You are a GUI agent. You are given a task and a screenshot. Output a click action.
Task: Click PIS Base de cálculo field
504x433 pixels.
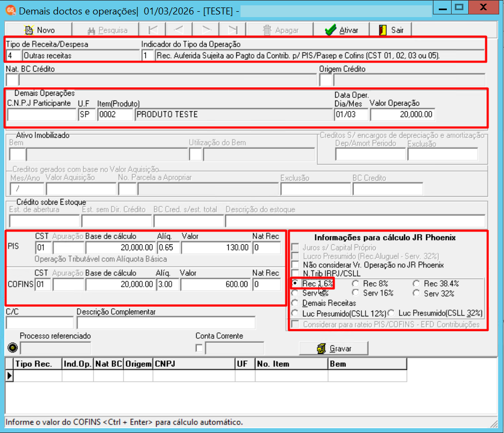point(120,248)
